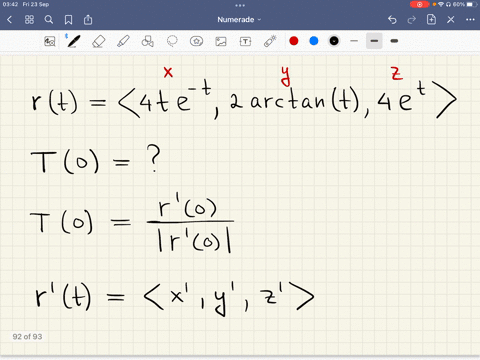Undo the last stroke
Image resolution: width=480 pixels, height=360 pixels.
coord(392,20)
